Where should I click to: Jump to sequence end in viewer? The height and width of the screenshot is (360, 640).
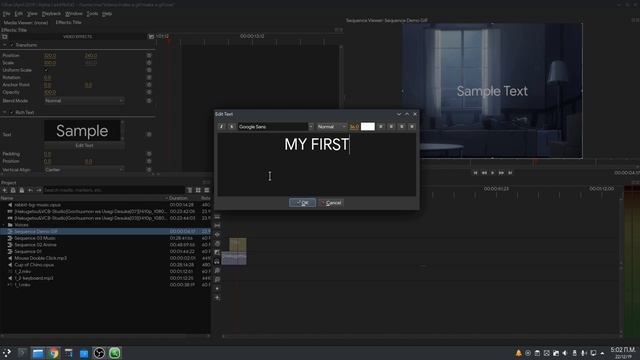(510, 173)
